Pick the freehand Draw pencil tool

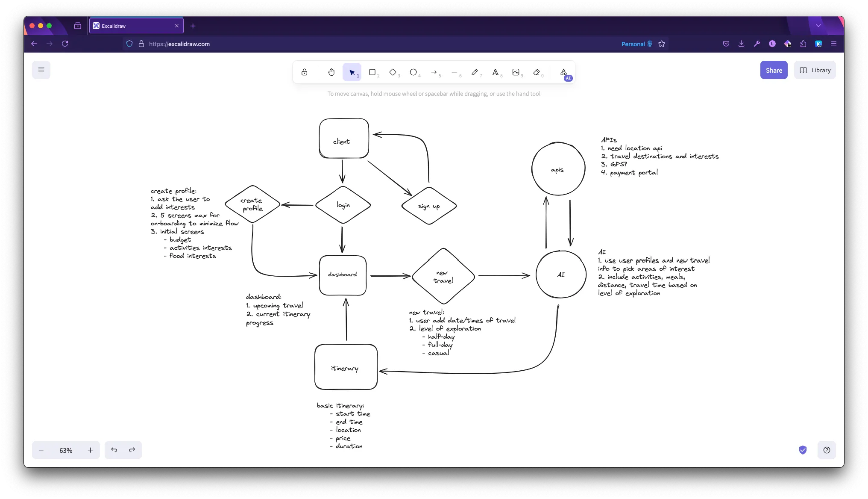[475, 72]
